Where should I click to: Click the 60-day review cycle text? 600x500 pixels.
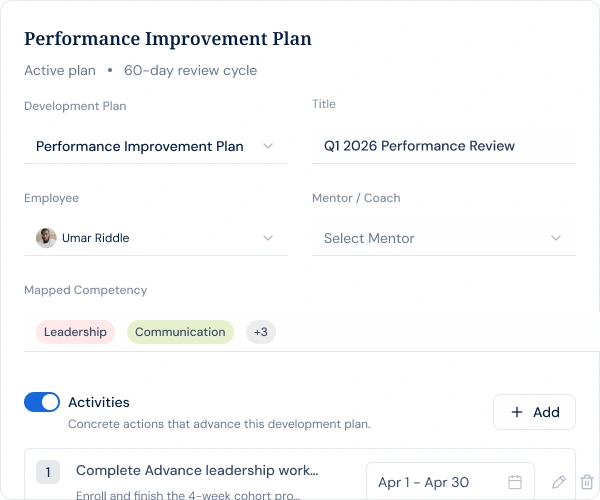click(191, 70)
